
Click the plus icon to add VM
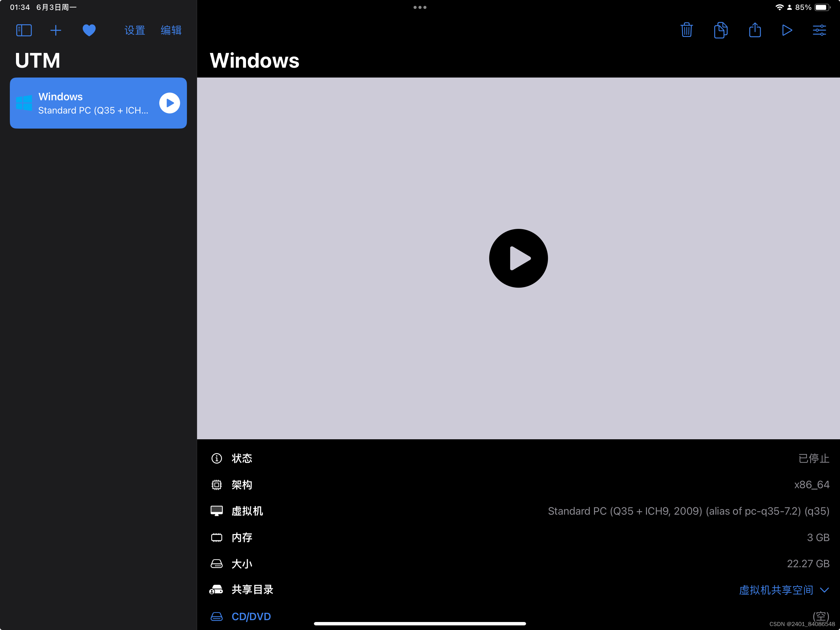click(x=55, y=30)
